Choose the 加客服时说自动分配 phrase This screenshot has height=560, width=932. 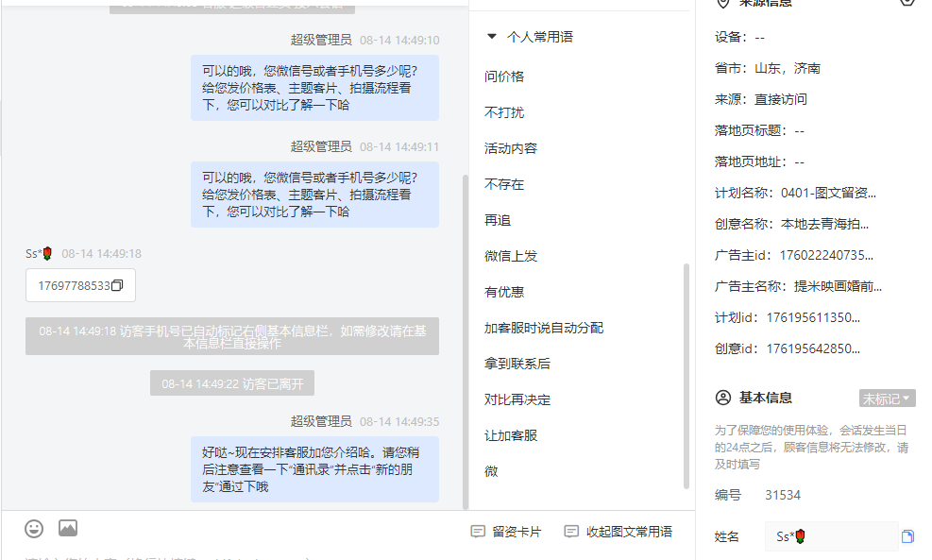point(544,328)
